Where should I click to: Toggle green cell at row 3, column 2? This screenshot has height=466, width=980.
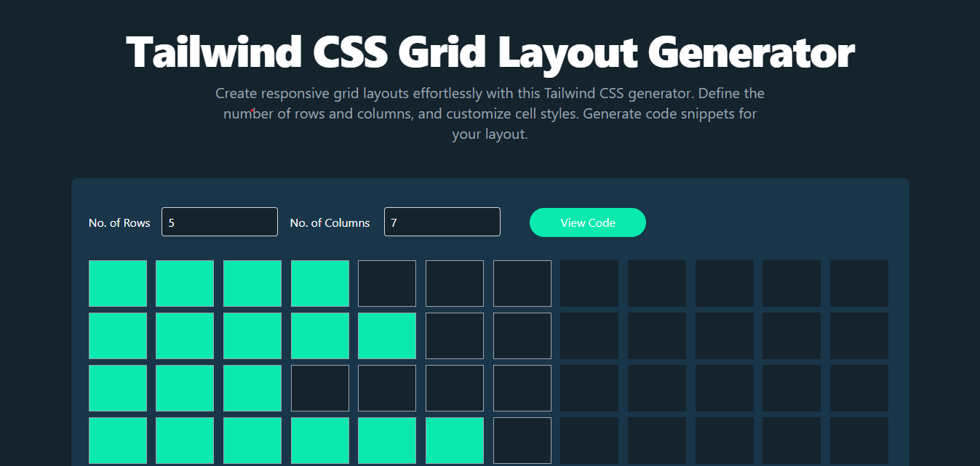coord(185,388)
